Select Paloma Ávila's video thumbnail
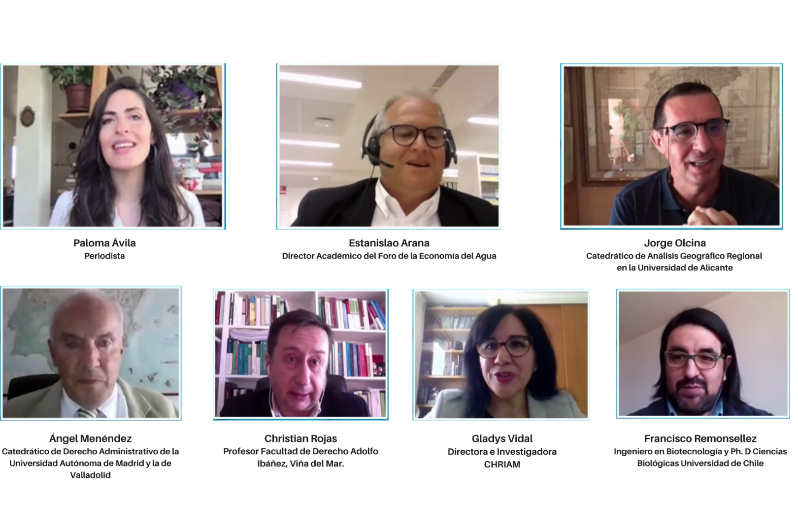The image size is (798, 532). click(x=113, y=146)
